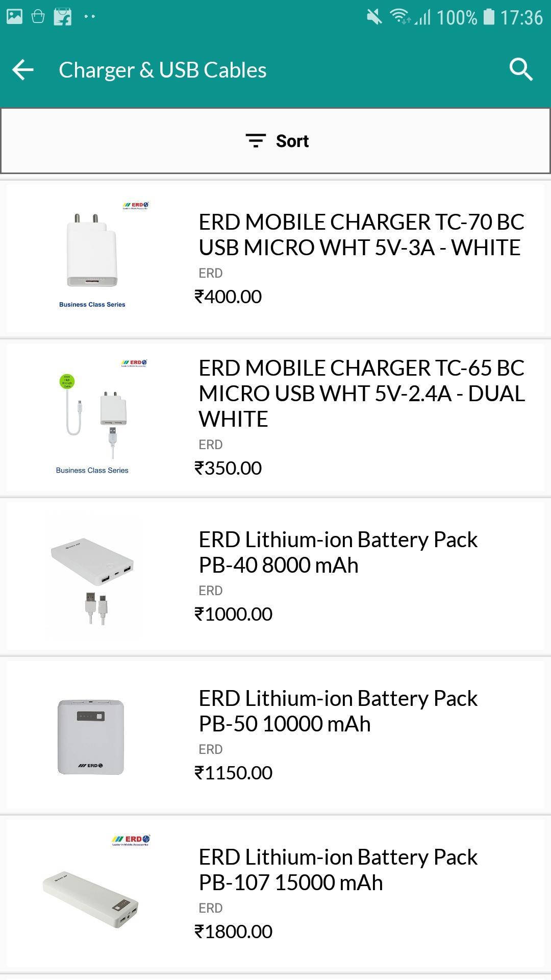Viewport: 551px width, 980px height.
Task: Tap the back arrow icon
Action: pos(23,70)
